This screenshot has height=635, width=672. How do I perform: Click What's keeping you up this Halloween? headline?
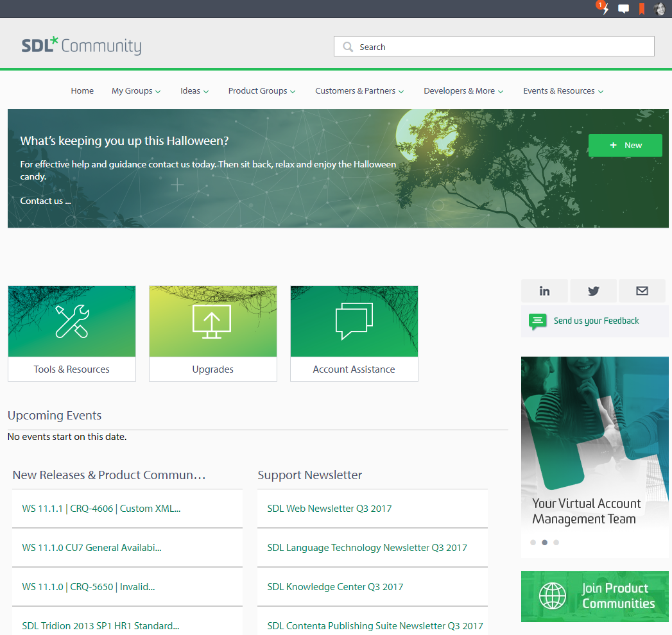coord(125,140)
